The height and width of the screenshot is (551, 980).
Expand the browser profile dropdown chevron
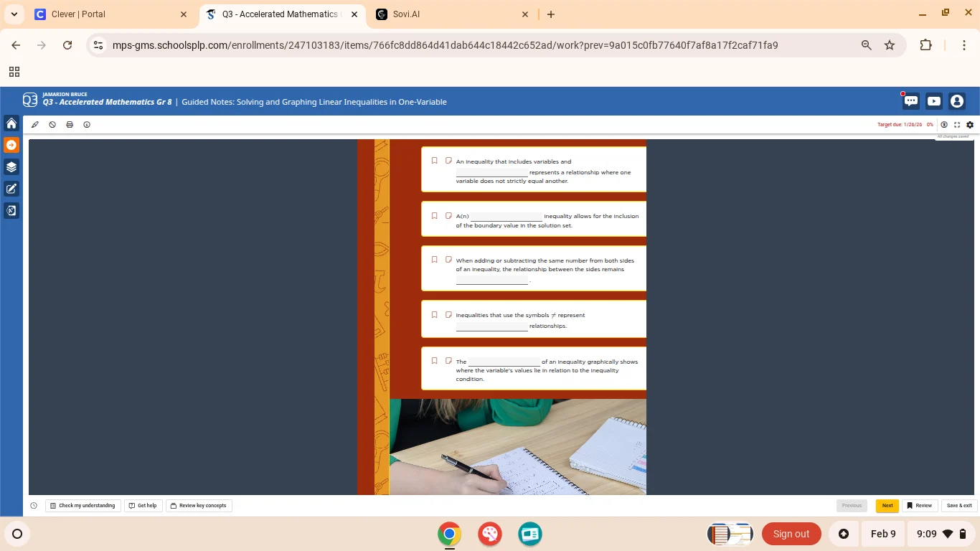pyautogui.click(x=14, y=14)
